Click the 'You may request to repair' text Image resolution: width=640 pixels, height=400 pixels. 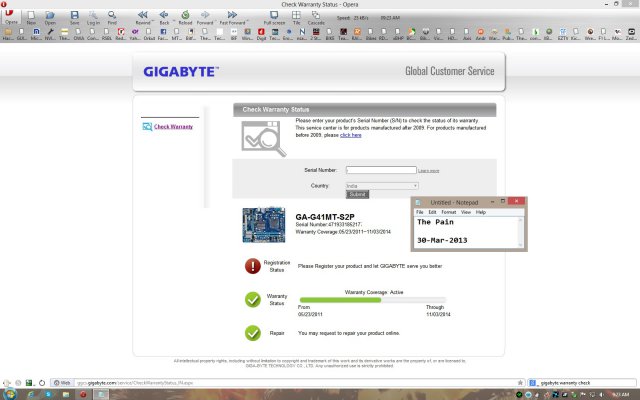pos(349,333)
